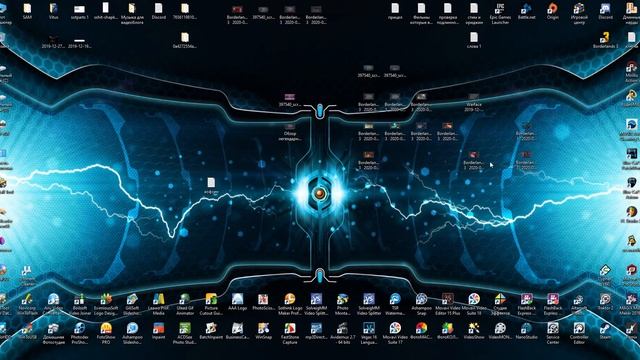Select the PhotoScissors desktop shortcut
Viewport: 640px width, 360px height.
263,302
